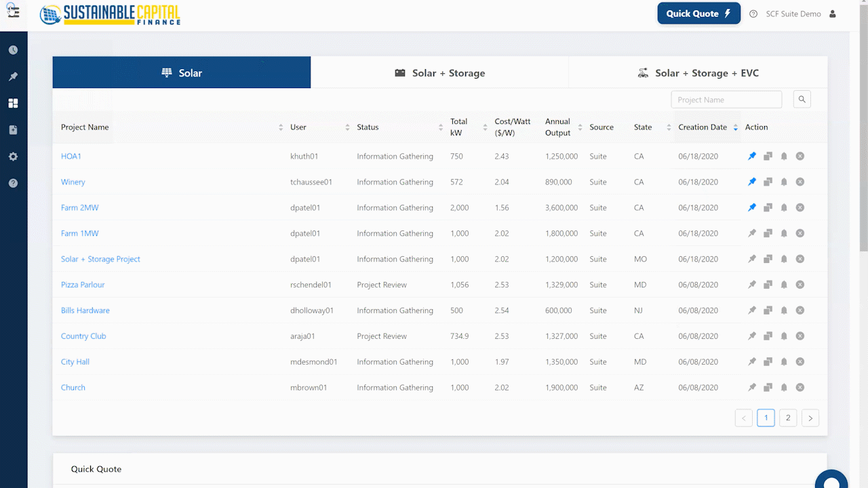Open the Country Club project link
The image size is (868, 488).
pos(83,336)
